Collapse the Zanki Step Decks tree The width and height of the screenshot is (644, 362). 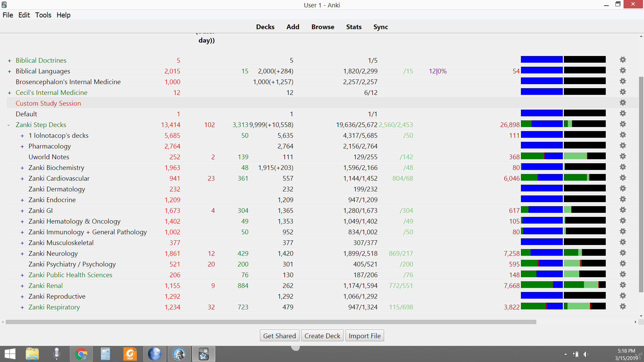[x=9, y=125]
